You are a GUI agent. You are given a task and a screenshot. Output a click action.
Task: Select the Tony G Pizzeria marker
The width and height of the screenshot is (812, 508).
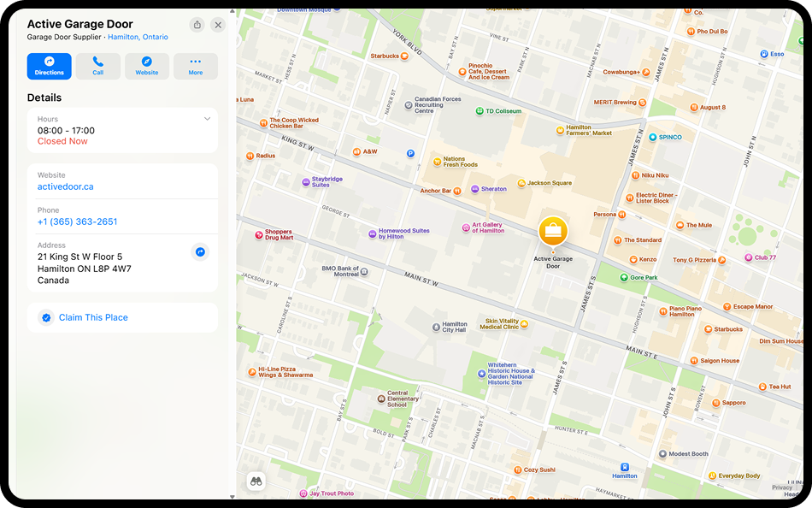tap(722, 260)
